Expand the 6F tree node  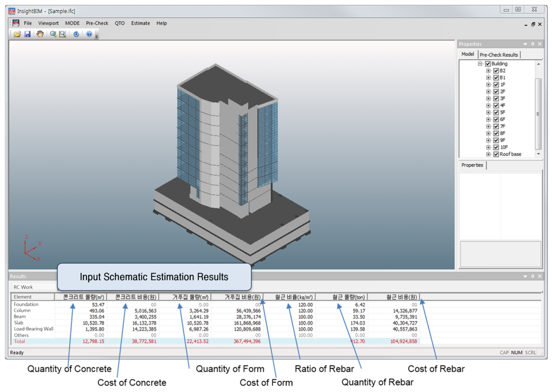coord(488,119)
